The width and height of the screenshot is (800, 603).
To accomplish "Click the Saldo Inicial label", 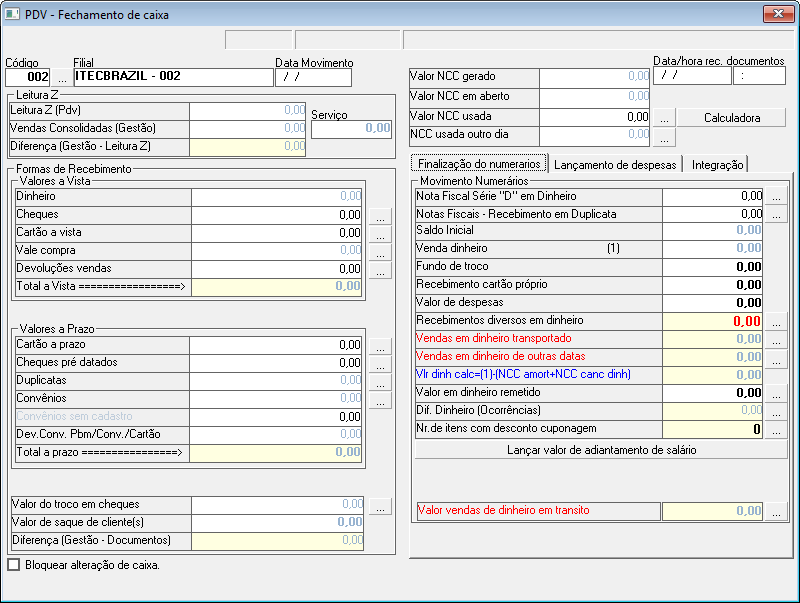I will [x=444, y=230].
